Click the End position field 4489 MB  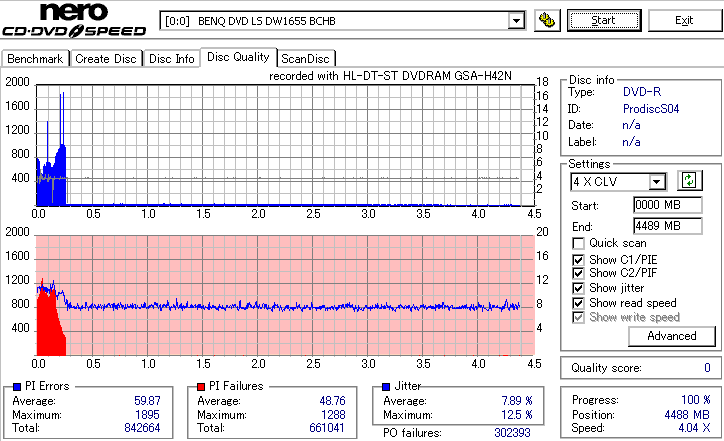(x=668, y=226)
